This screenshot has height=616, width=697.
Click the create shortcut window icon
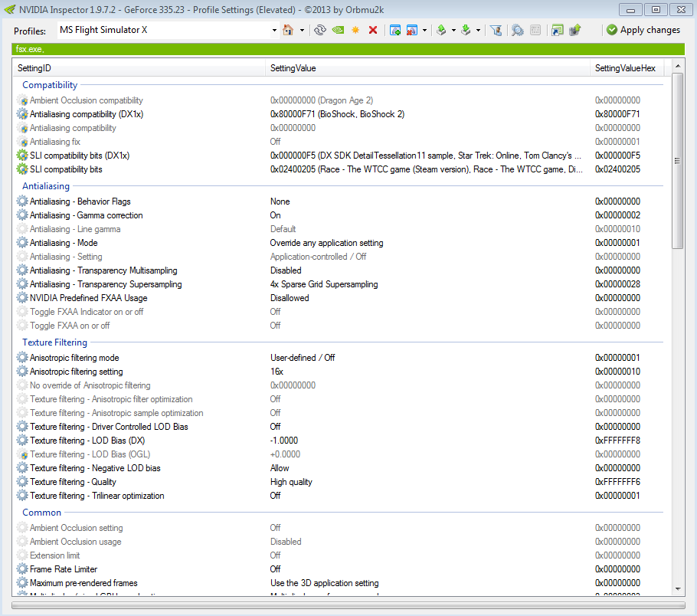[558, 30]
